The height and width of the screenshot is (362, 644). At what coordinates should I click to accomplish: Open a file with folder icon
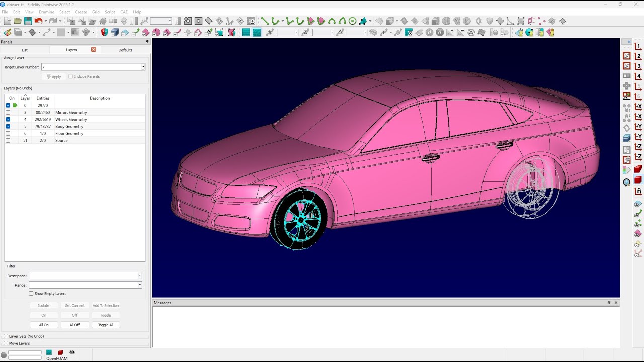click(18, 21)
